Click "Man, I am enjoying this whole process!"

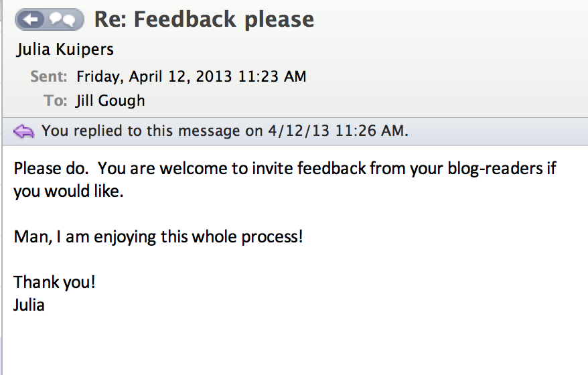pyautogui.click(x=158, y=236)
